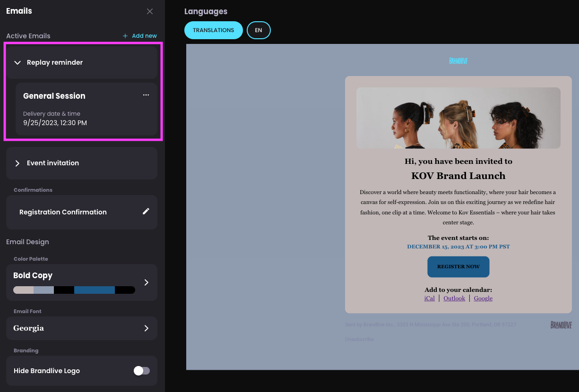Click the beige palette swatch
The height and width of the screenshot is (392, 579).
[x=23, y=290]
